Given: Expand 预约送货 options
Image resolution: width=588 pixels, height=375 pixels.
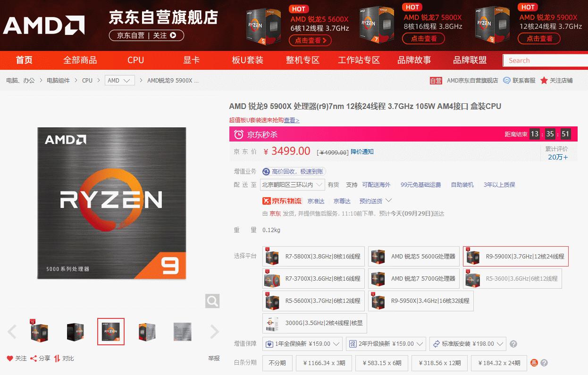Looking at the screenshot, I should pyautogui.click(x=376, y=201).
